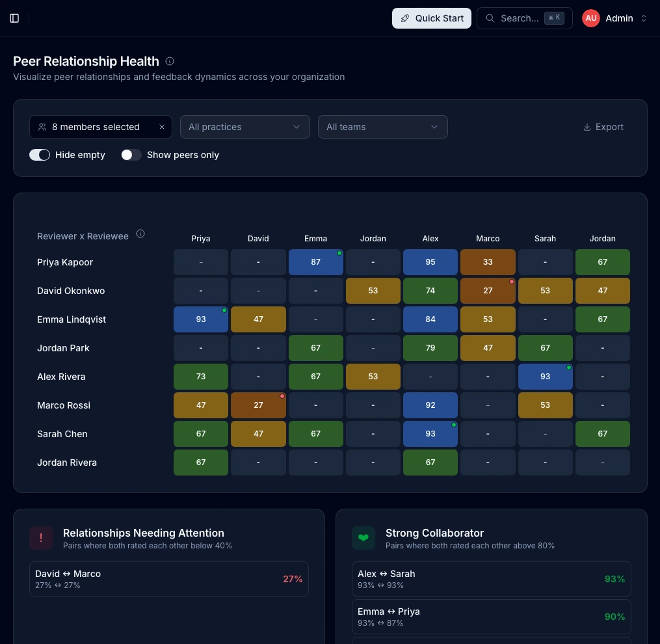Click the search magnifier icon
This screenshot has height=644, width=660.
490,18
